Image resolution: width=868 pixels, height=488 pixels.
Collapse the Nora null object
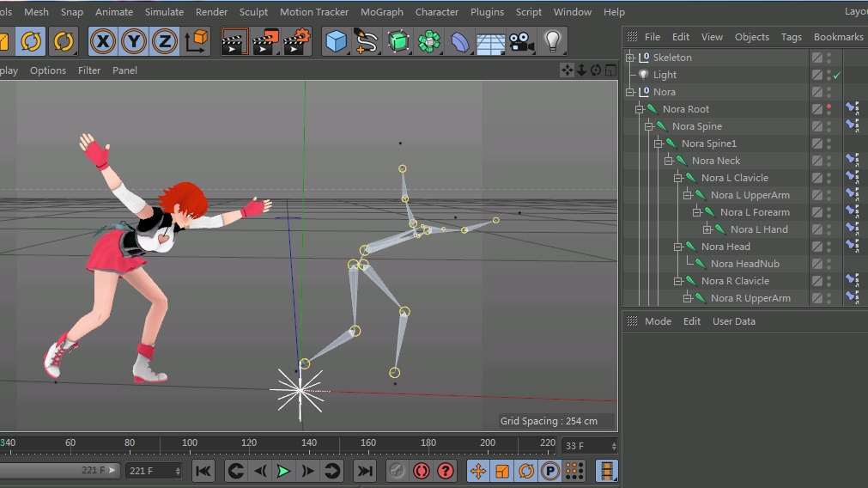(x=630, y=92)
